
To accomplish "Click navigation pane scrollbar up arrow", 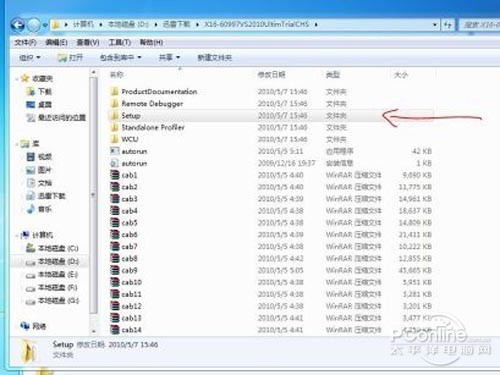I will point(94,72).
